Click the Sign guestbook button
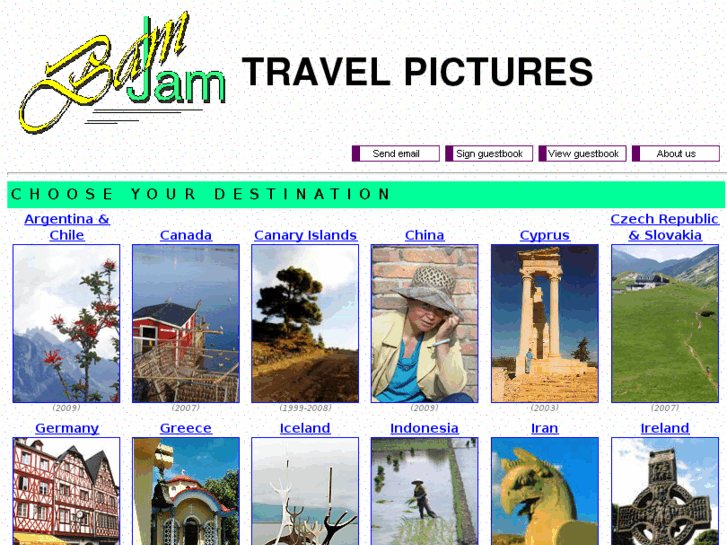Image resolution: width=727 pixels, height=545 pixels. point(489,154)
